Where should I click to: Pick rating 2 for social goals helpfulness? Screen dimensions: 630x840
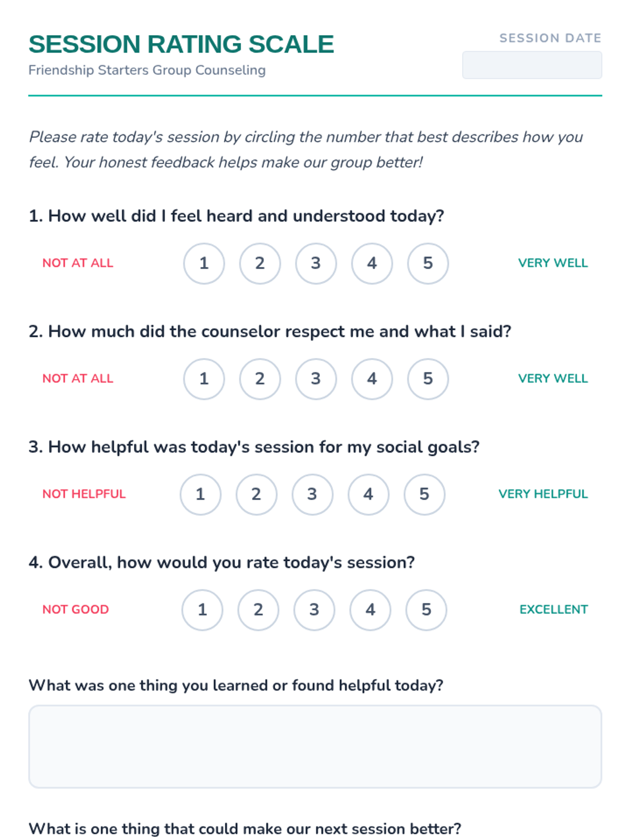[256, 494]
